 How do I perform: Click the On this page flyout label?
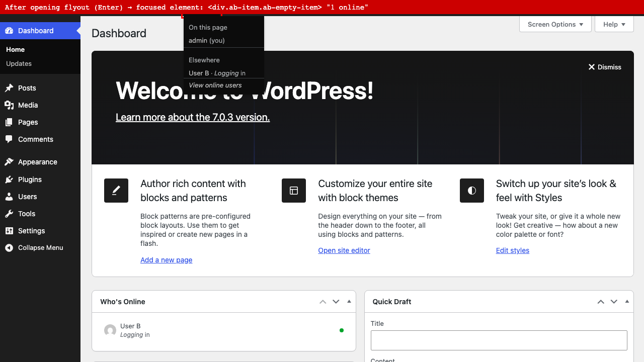208,28
